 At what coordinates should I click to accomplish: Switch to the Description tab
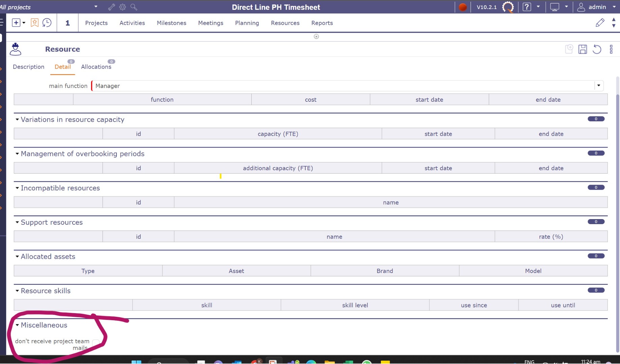28,67
